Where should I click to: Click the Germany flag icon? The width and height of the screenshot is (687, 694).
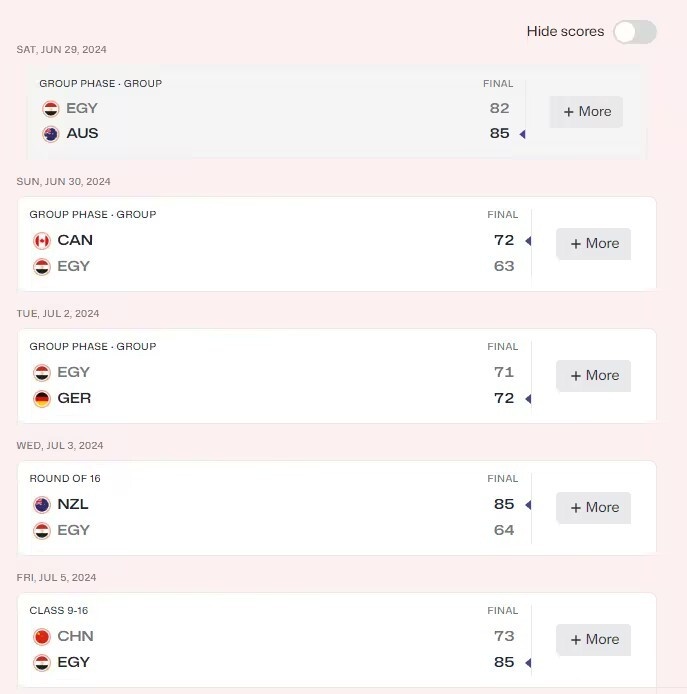(42, 399)
